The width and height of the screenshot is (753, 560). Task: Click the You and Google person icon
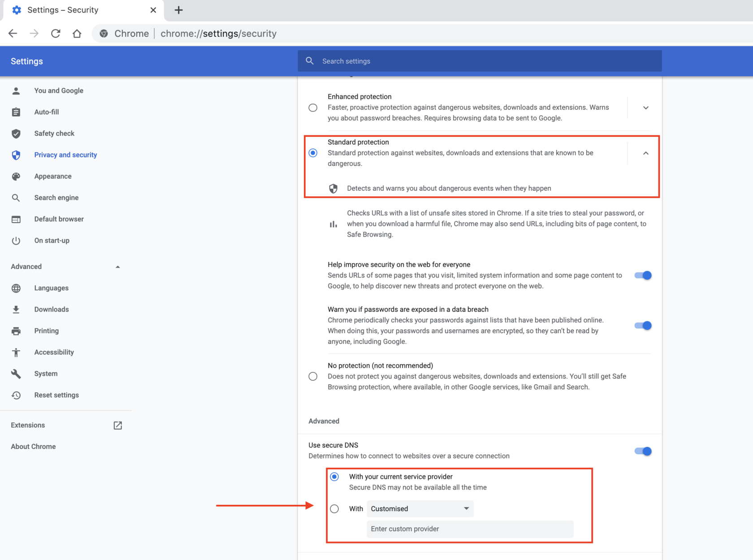point(16,91)
